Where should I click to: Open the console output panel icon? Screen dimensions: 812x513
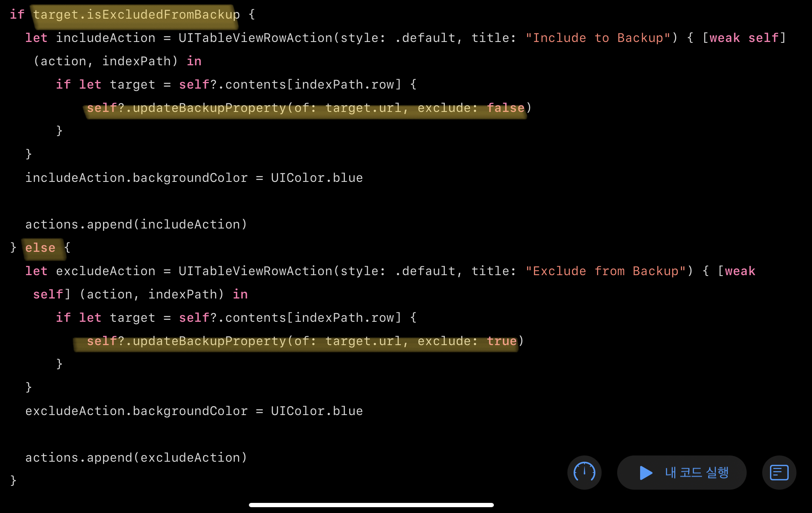(779, 472)
